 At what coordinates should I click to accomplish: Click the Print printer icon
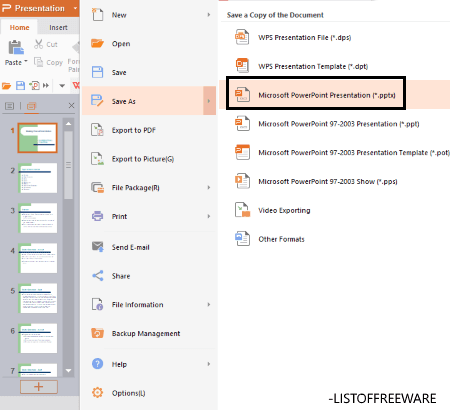pyautogui.click(x=97, y=216)
